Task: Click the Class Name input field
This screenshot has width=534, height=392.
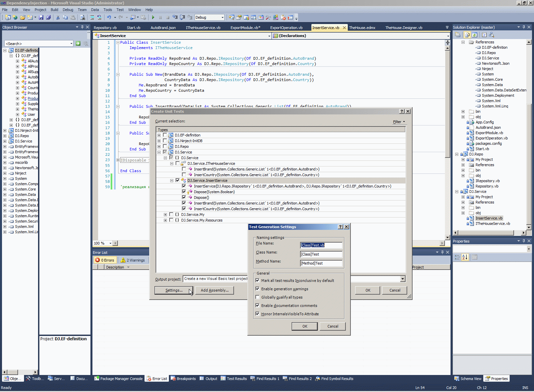Action: click(321, 254)
